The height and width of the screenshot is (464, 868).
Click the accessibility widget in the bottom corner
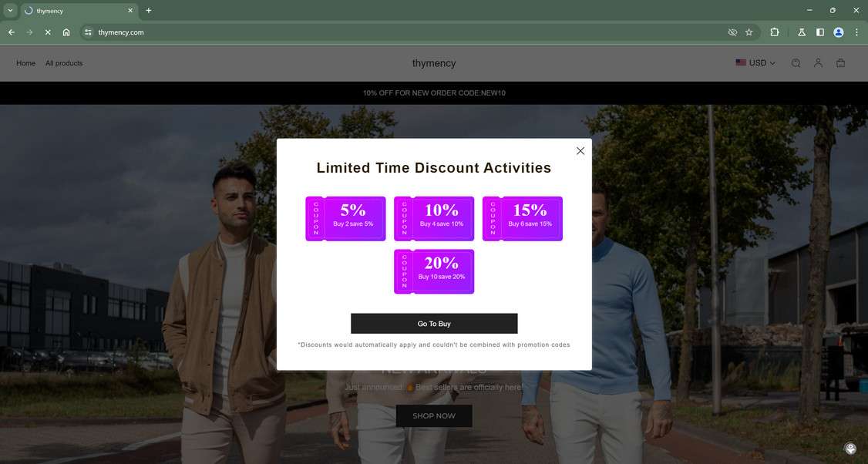pyautogui.click(x=851, y=448)
